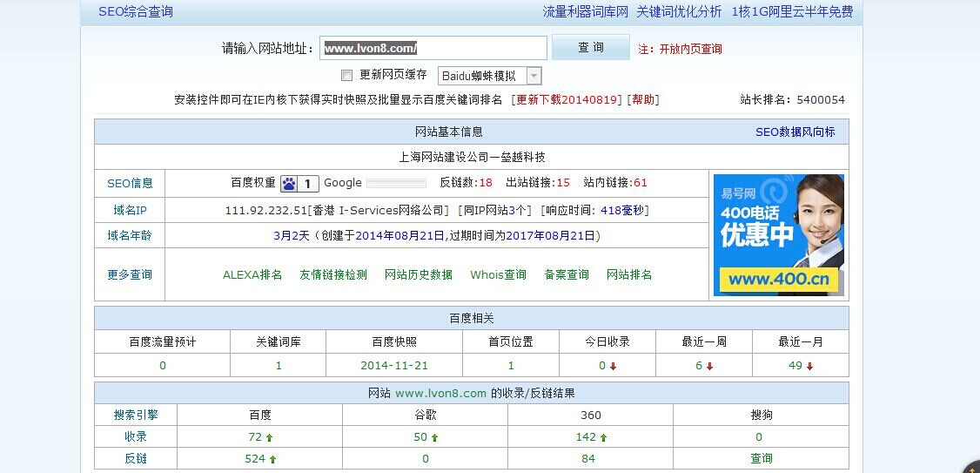Viewport: 980px width, 473px height.
Task: Open 关键词优化分析 link
Action: click(679, 12)
